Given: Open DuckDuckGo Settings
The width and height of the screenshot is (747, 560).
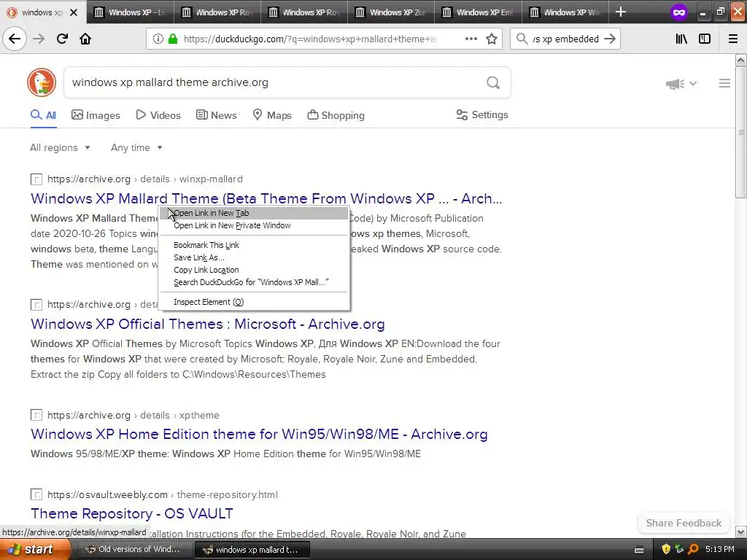Looking at the screenshot, I should 482,114.
